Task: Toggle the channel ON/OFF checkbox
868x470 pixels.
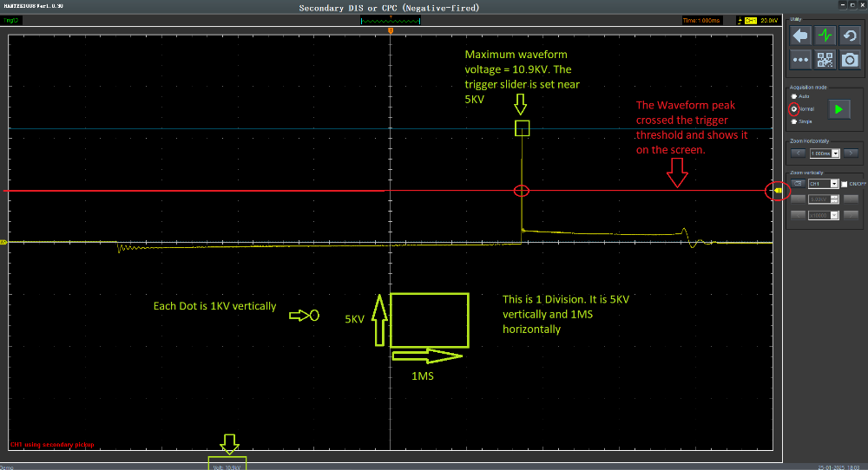Action: point(845,184)
